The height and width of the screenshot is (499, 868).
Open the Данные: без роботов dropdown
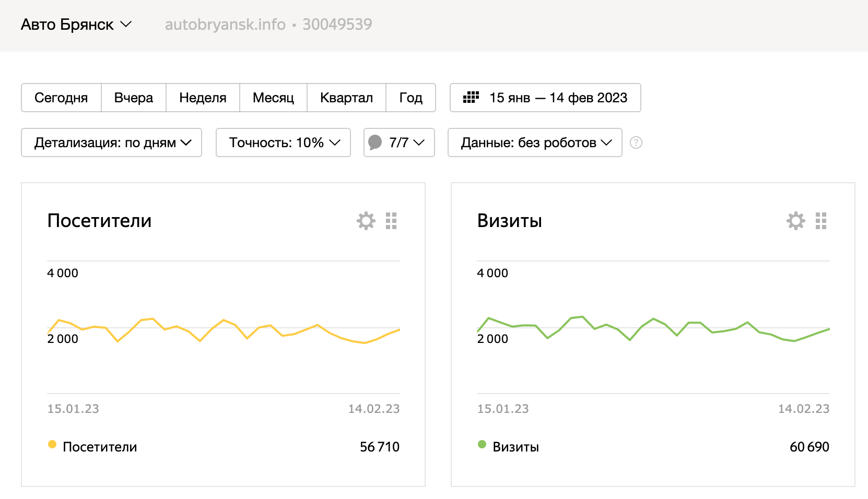(535, 142)
